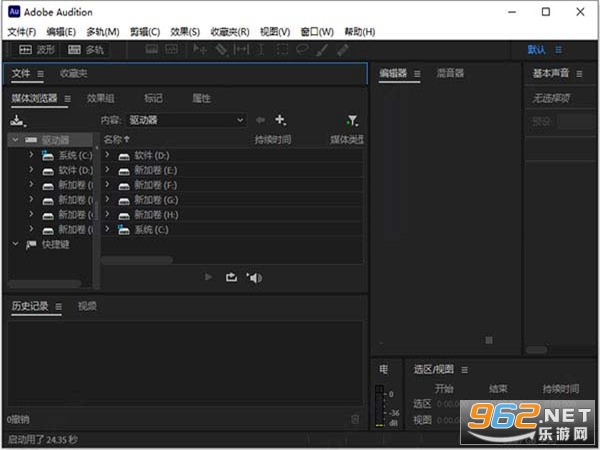This screenshot has width=600, height=450.
Task: Expand 新加卷 (F:) in the contents list
Action: [x=108, y=185]
